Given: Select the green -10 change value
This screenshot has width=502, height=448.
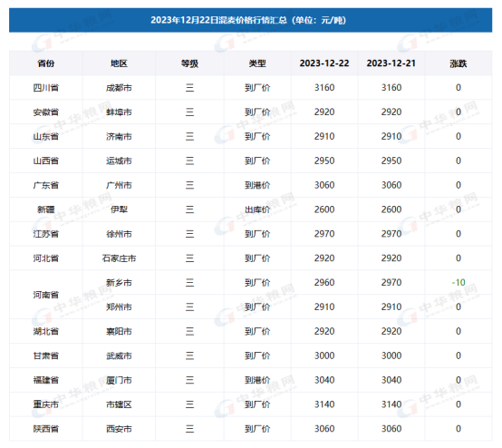Looking at the screenshot, I should click(459, 282).
